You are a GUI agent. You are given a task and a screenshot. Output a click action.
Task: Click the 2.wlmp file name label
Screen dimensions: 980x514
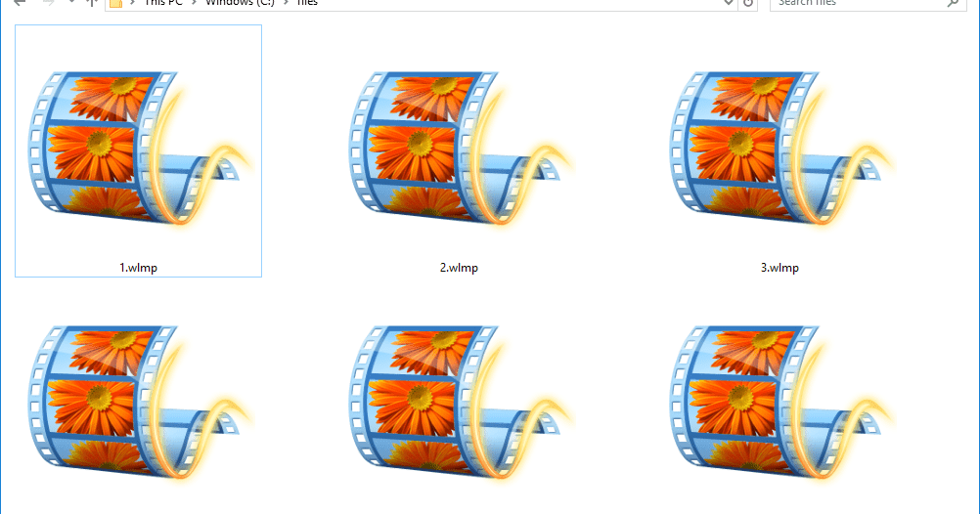point(459,268)
